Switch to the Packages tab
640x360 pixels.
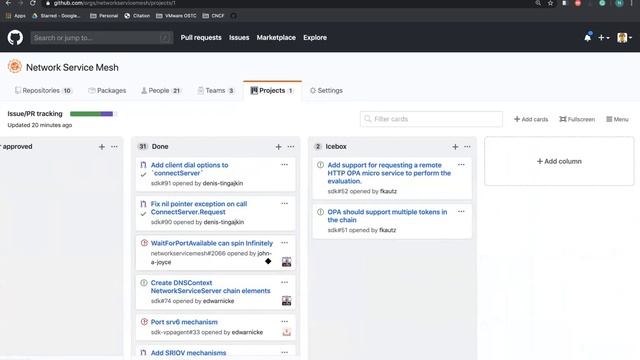pos(107,91)
